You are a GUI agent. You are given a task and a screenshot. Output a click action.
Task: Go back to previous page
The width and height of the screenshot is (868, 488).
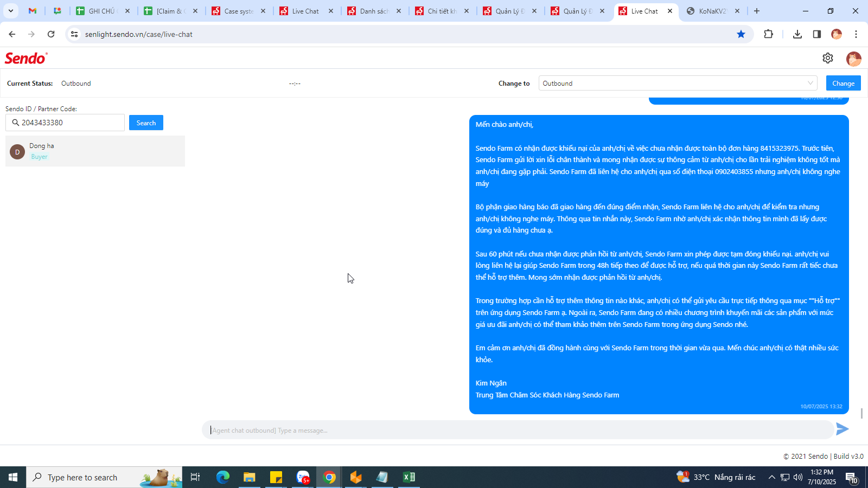click(x=12, y=34)
